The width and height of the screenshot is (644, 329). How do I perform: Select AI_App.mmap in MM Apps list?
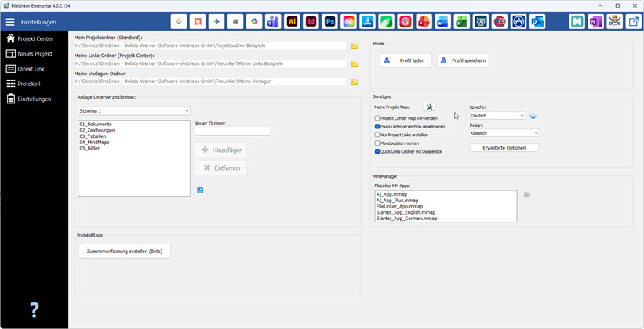click(391, 194)
